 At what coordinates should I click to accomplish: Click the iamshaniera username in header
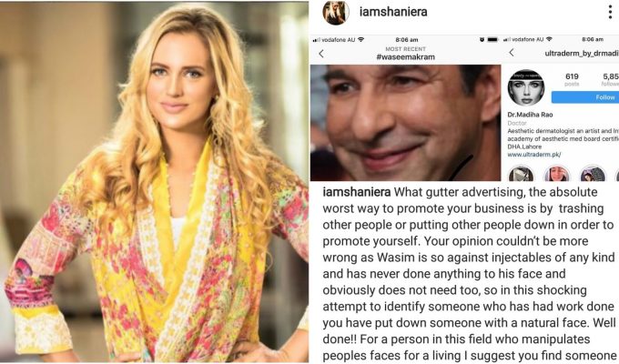(x=393, y=12)
